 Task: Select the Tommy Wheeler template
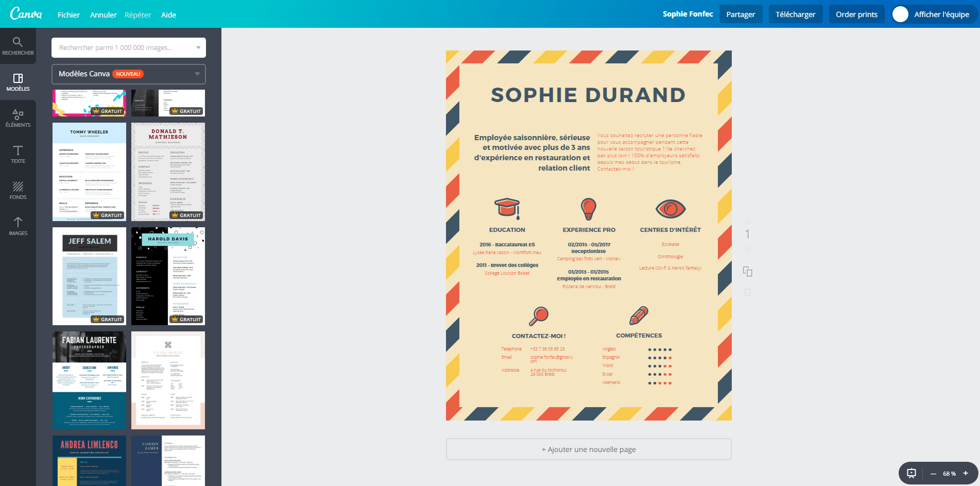89,172
